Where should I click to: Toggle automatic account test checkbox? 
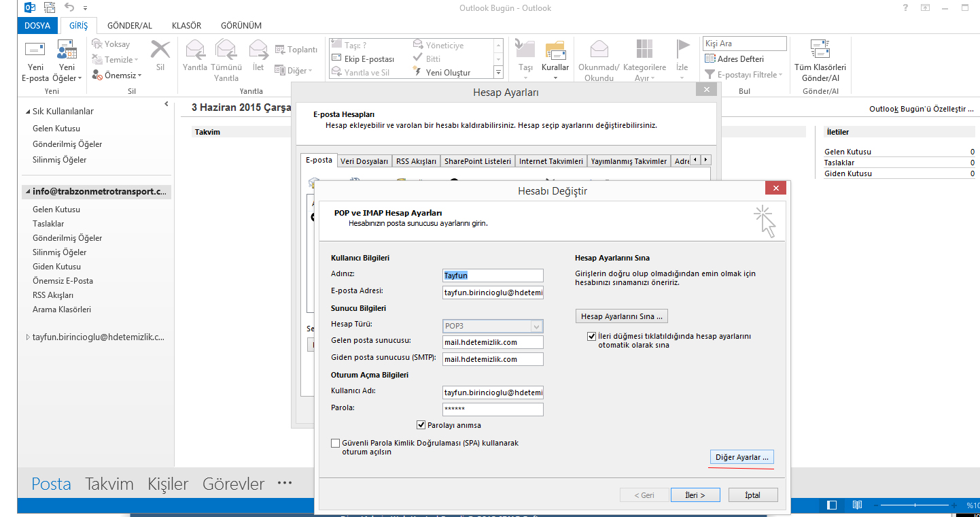[x=591, y=336]
